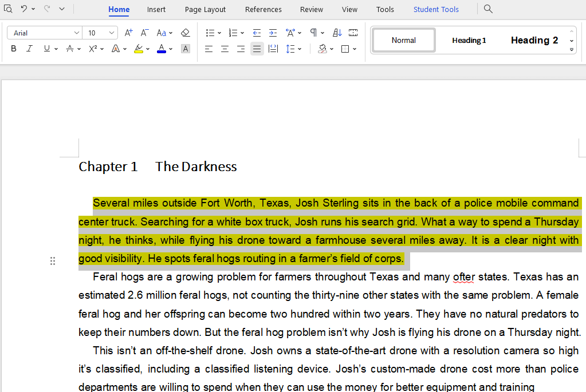This screenshot has height=392, width=586.
Task: Click the yellow highlight color button
Action: 138,49
